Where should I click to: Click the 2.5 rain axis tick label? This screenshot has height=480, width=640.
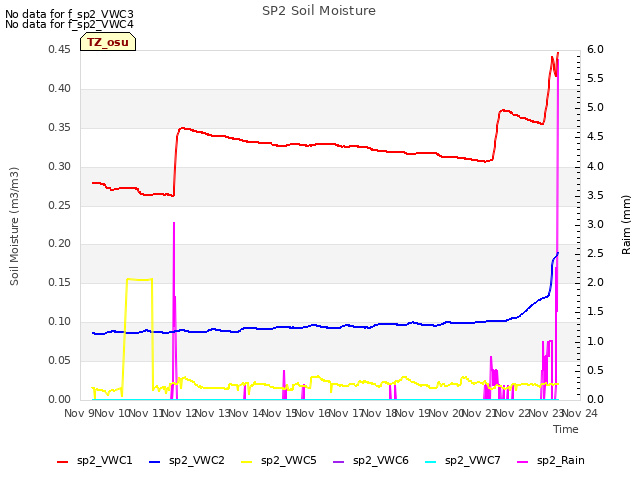point(595,253)
